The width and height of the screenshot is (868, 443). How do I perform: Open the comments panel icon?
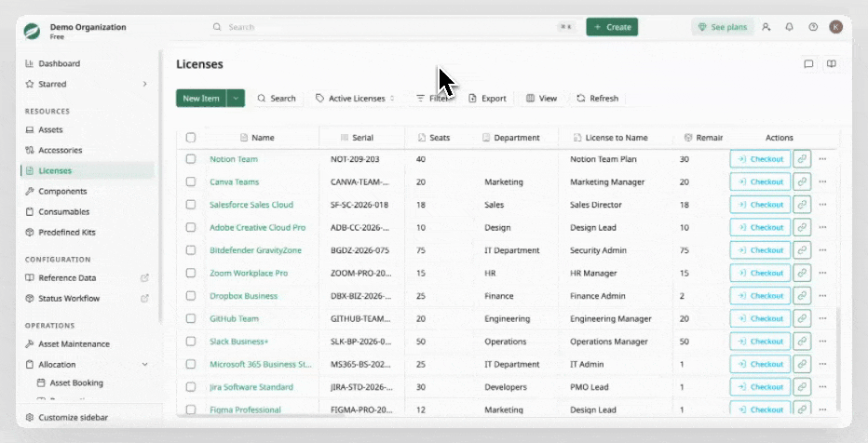click(808, 64)
